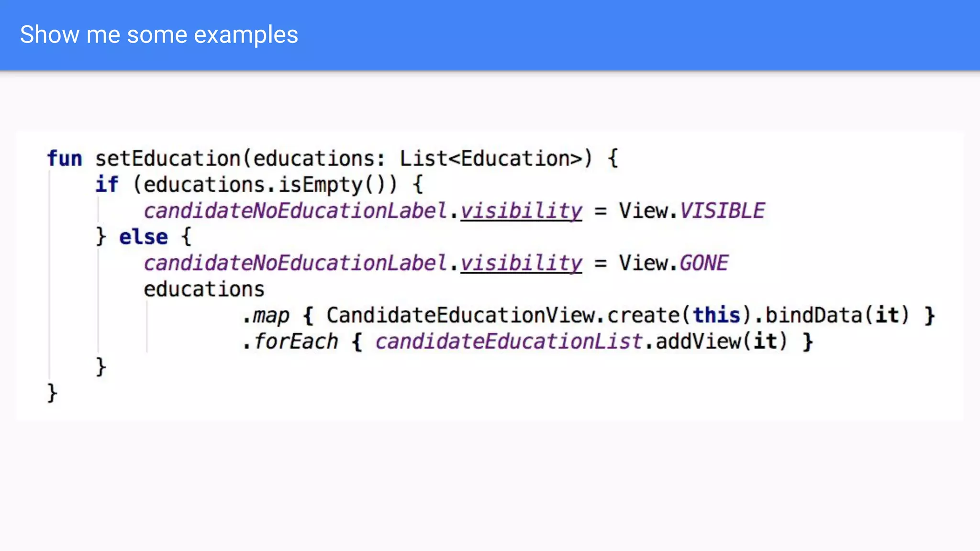Click the .map call
980x551 pixels.
266,316
